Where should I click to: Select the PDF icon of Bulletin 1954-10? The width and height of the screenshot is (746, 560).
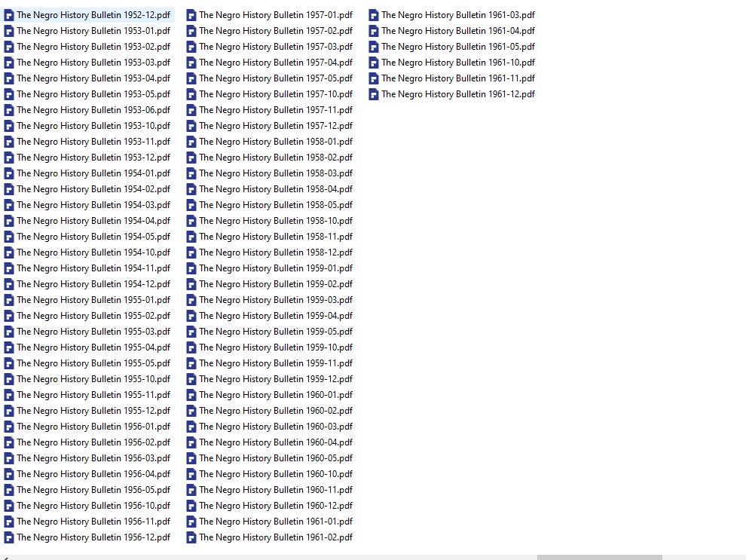click(9, 252)
